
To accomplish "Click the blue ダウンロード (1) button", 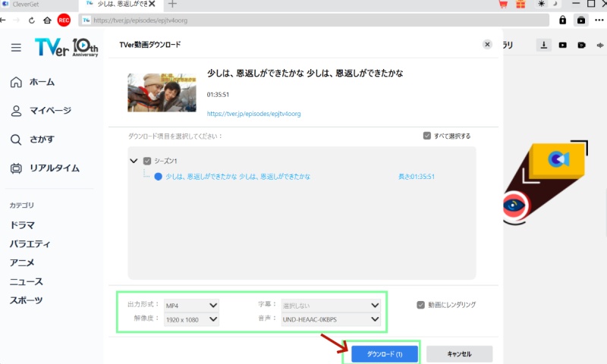I will (x=385, y=354).
